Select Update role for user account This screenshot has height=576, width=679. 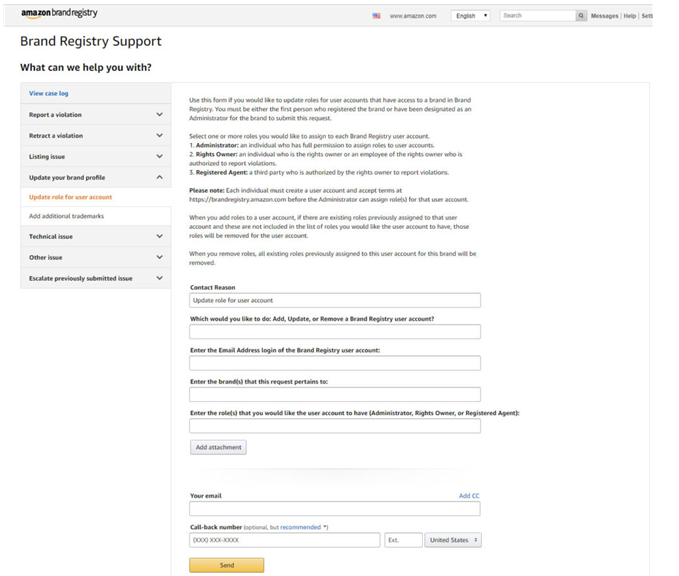tap(70, 197)
